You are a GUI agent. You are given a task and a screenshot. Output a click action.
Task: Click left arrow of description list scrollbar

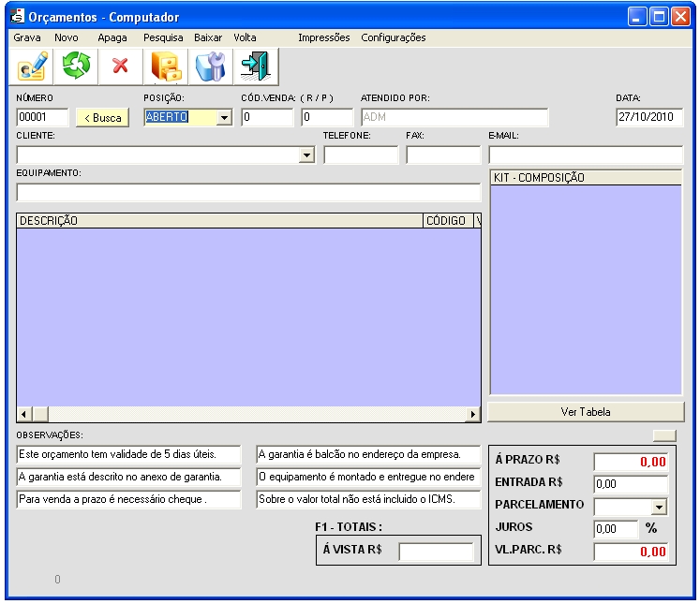[25, 414]
